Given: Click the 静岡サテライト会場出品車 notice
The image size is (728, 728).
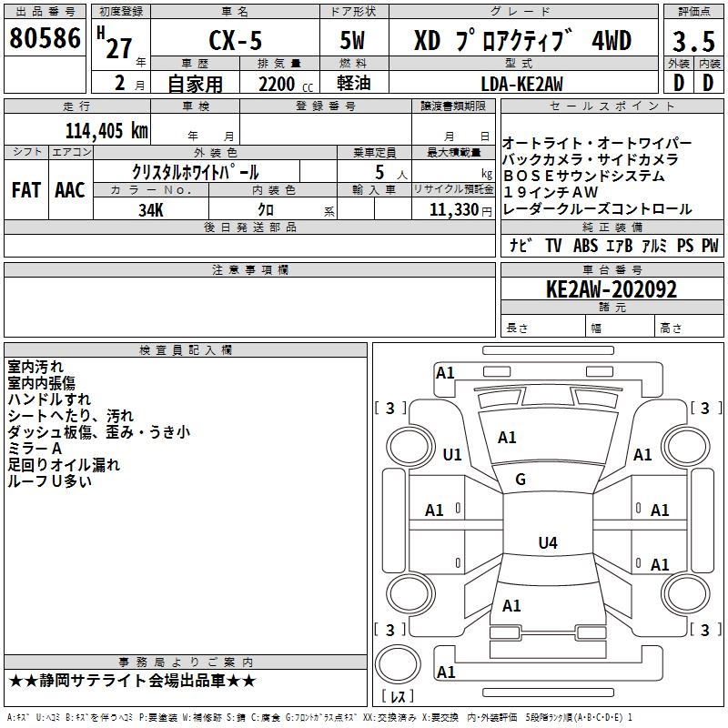Looking at the screenshot, I should click(x=132, y=681).
